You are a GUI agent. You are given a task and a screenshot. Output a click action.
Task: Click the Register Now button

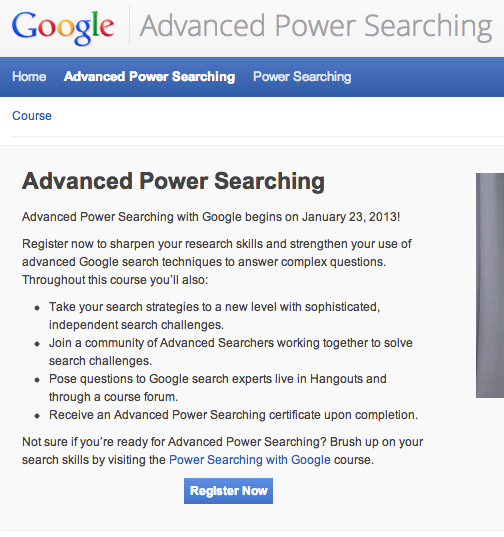tap(228, 491)
